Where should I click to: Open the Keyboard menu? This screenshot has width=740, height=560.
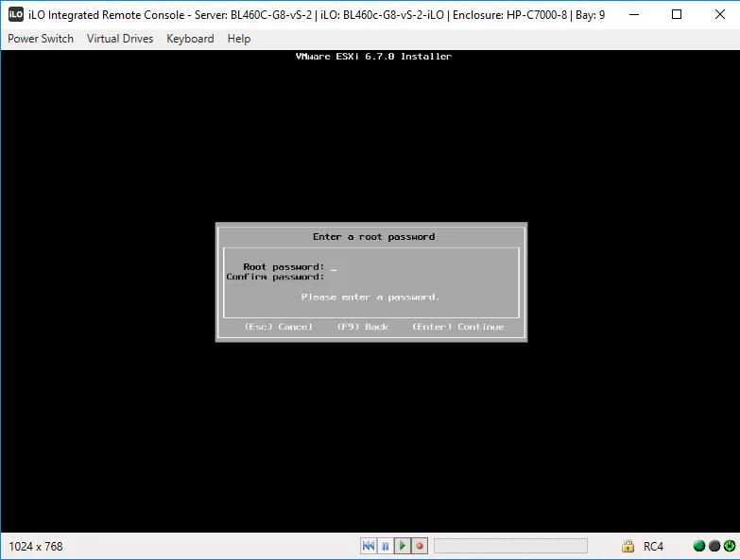coord(190,39)
